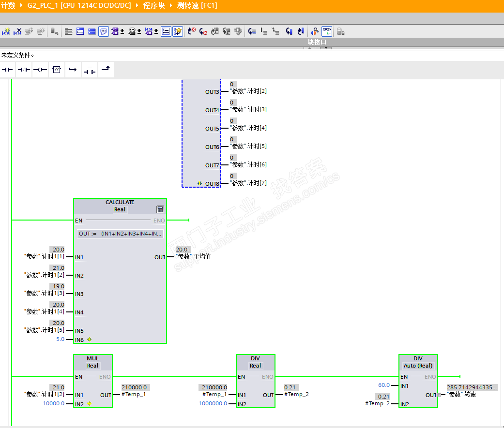Click the middle DIV Real data type
This screenshot has width=504, height=428.
(255, 366)
